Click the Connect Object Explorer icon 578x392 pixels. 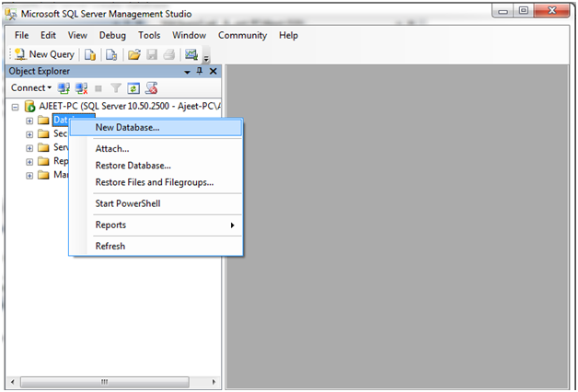pyautogui.click(x=64, y=88)
